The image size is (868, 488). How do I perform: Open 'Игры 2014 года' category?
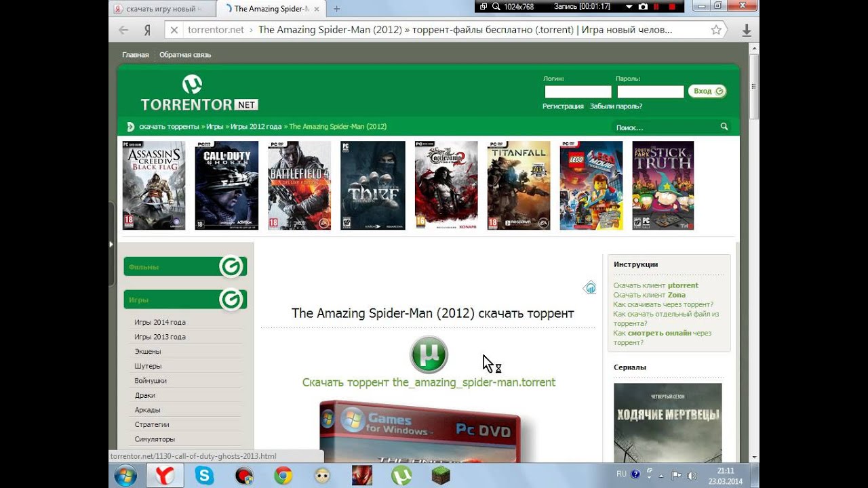[x=160, y=322]
